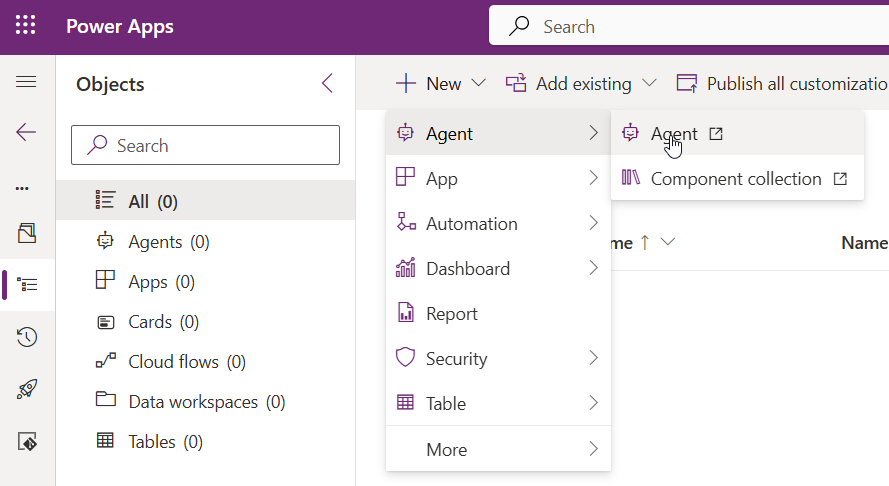Click the ellipsis in left rail
889x486 pixels.
[22, 188]
